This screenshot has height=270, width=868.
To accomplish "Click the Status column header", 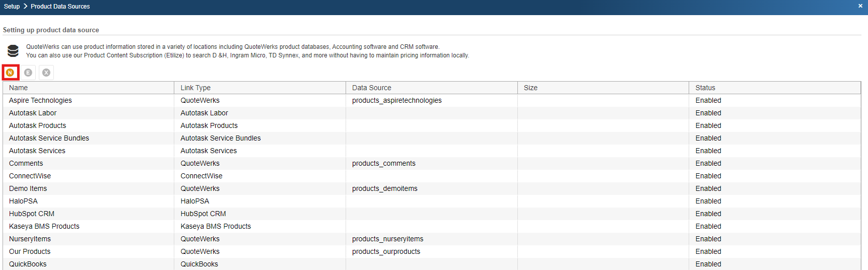I will click(x=705, y=88).
